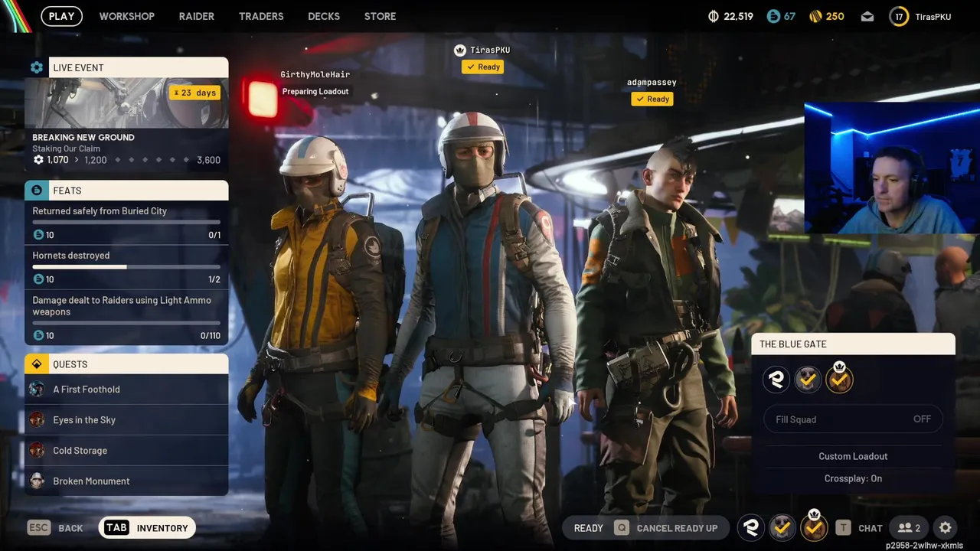The width and height of the screenshot is (980, 551).
Task: Open the Eyes in the Sky quest
Action: click(126, 420)
